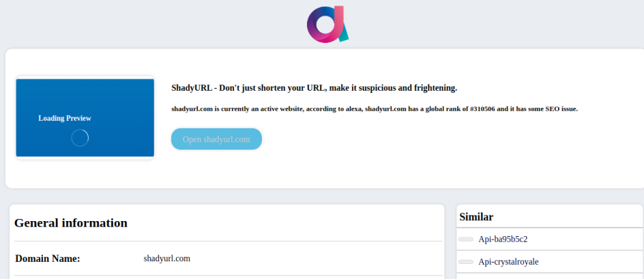Screen dimensions: 644x279
Task: Open shadyurl.com button
Action: [x=216, y=139]
